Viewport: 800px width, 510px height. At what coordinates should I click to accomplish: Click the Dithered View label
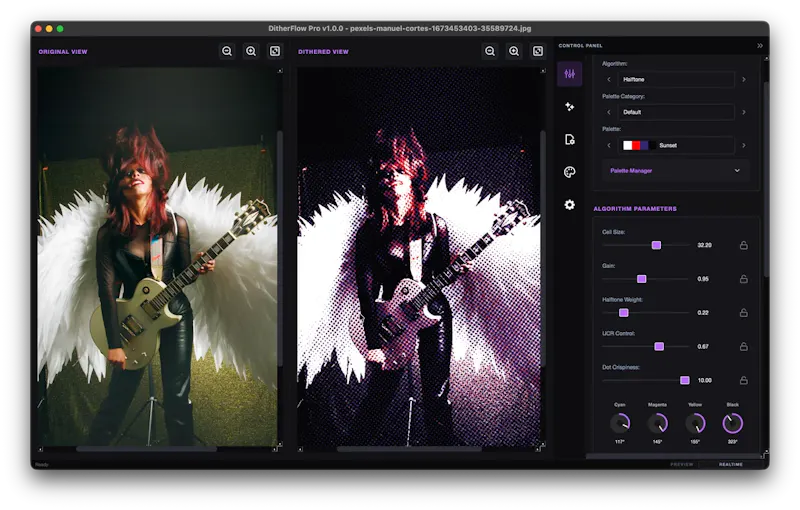(x=323, y=52)
